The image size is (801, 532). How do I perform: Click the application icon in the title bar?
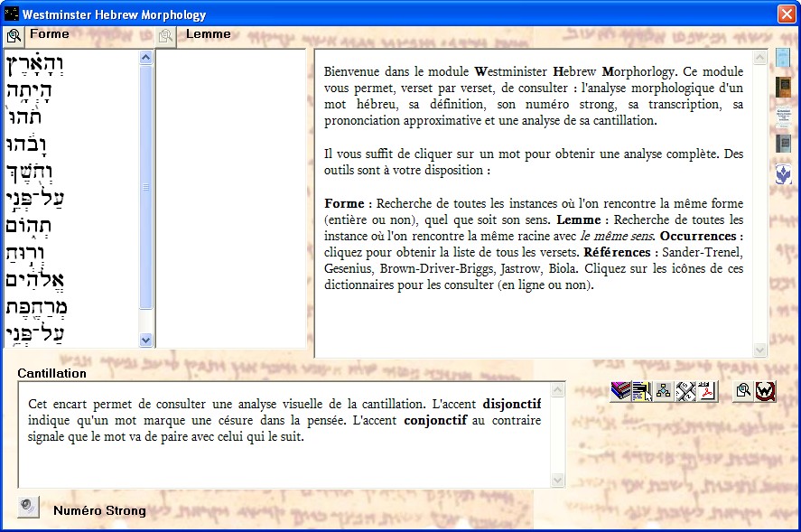tap(11, 14)
